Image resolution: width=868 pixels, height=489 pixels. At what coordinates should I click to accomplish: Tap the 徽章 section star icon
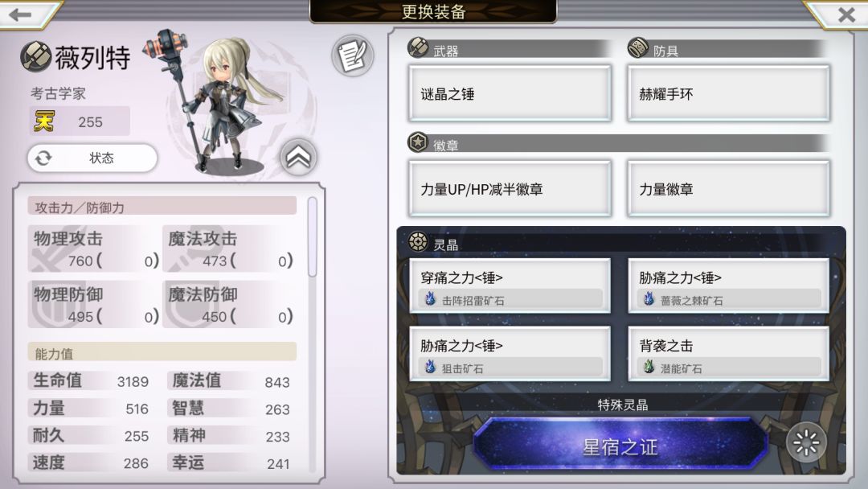click(418, 142)
